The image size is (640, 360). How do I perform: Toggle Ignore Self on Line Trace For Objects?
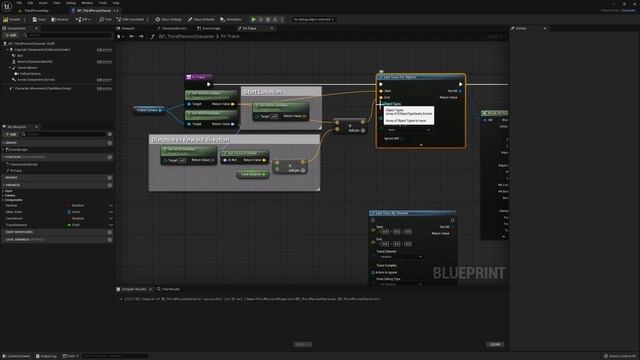(x=402, y=138)
